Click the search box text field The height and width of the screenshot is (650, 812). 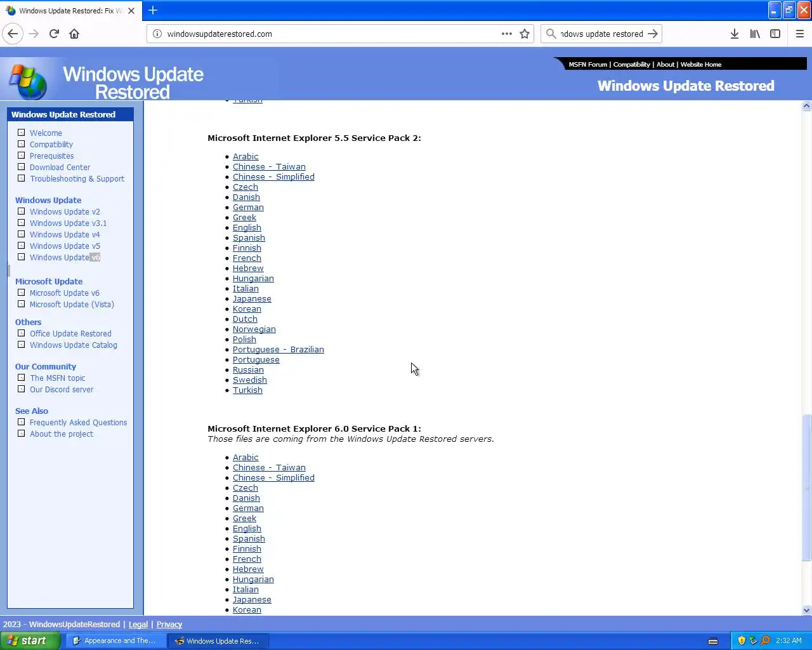click(601, 34)
